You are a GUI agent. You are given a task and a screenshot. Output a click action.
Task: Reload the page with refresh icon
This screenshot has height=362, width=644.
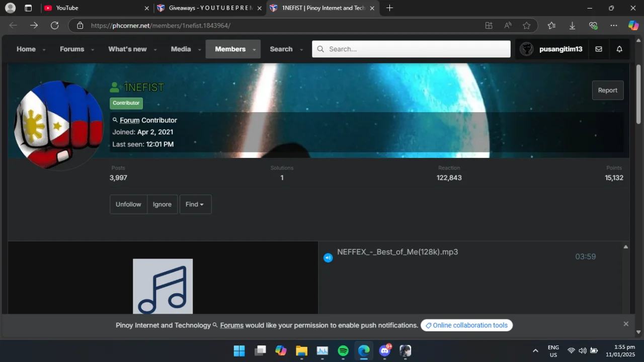[x=55, y=25]
